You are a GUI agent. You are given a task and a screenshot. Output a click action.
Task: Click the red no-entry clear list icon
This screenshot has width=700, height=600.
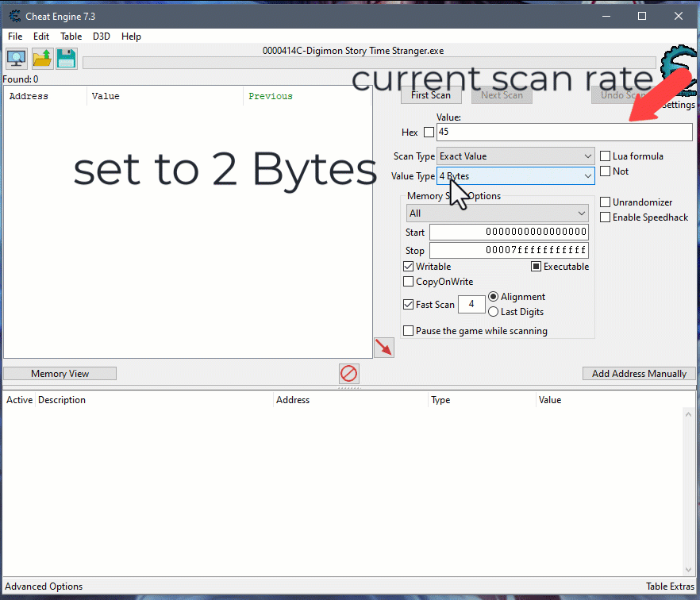click(348, 373)
